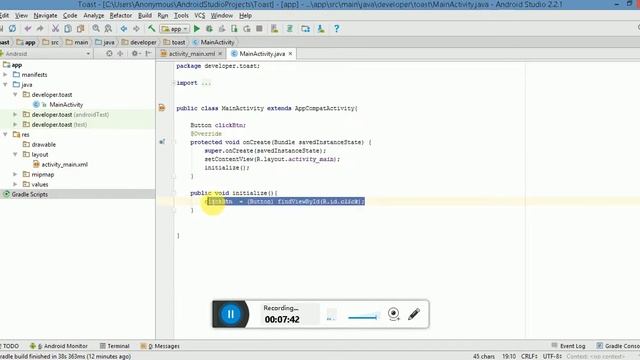This screenshot has width=640, height=360.
Task: Collapse the java folder arrow
Action: [x=5, y=84]
